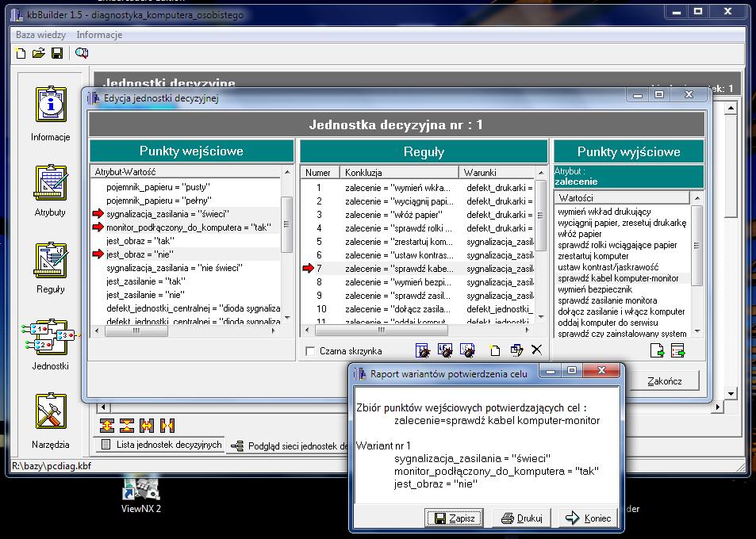The image size is (756, 539).
Task: Select value "sprawdź kabel komputer-monitor"
Action: tap(618, 278)
